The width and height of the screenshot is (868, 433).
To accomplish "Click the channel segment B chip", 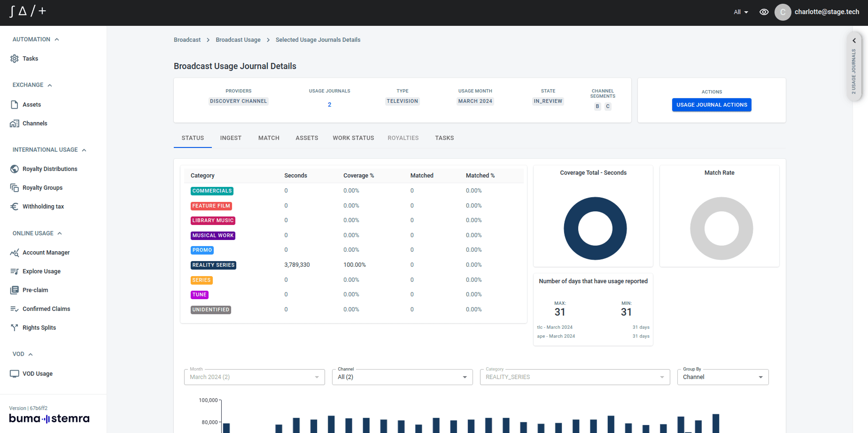I will [597, 106].
